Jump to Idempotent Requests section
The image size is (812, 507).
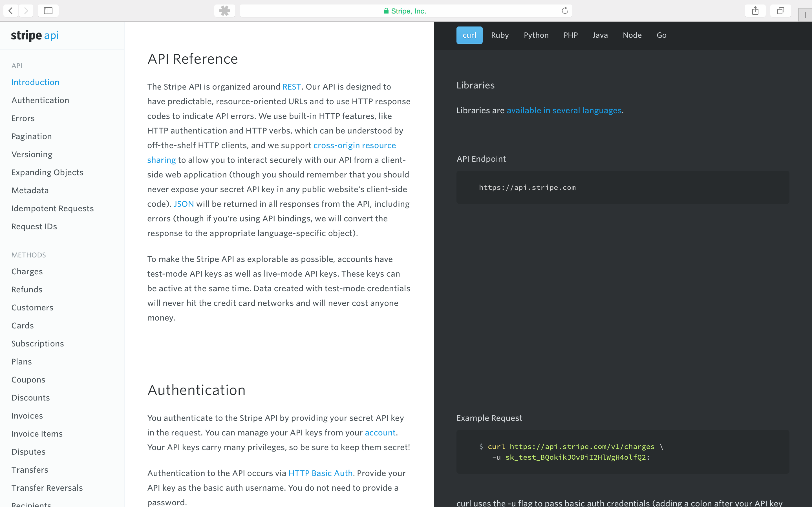[52, 208]
